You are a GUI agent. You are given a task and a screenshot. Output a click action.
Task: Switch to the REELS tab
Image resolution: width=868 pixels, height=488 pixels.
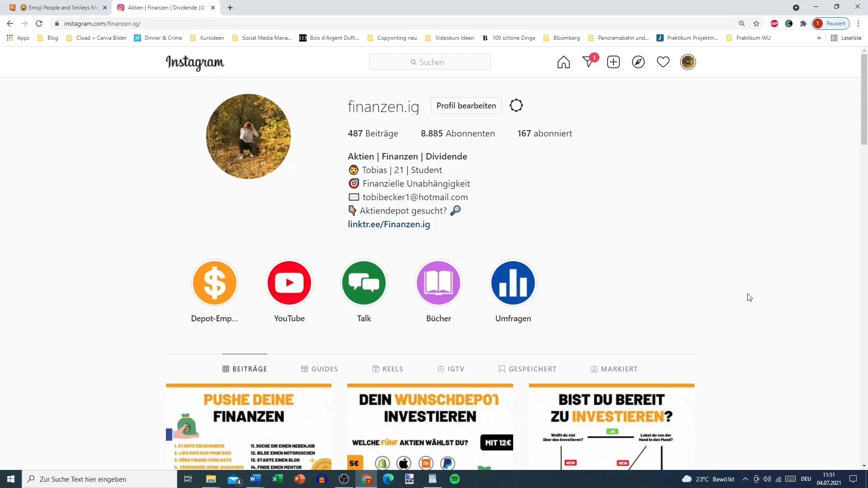[x=387, y=369]
